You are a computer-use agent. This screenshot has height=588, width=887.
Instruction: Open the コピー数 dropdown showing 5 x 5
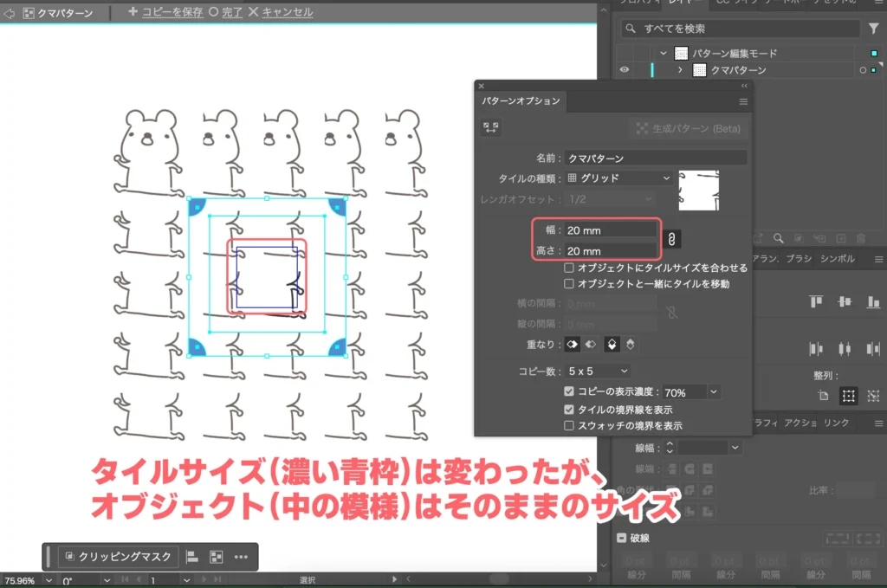(x=598, y=371)
